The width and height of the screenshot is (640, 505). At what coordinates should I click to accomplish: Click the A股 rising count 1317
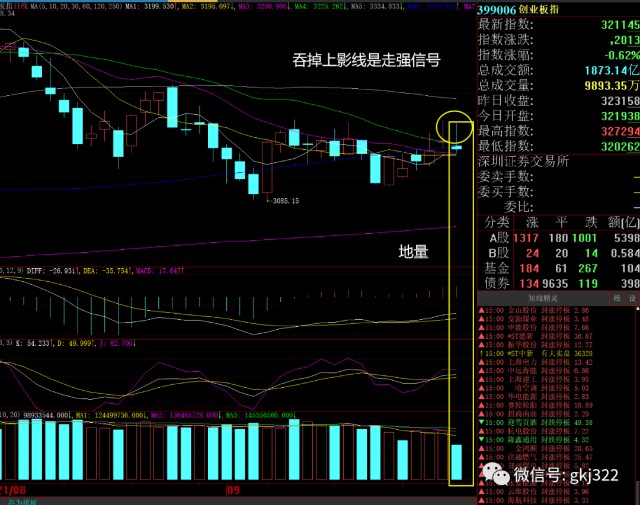(x=526, y=238)
